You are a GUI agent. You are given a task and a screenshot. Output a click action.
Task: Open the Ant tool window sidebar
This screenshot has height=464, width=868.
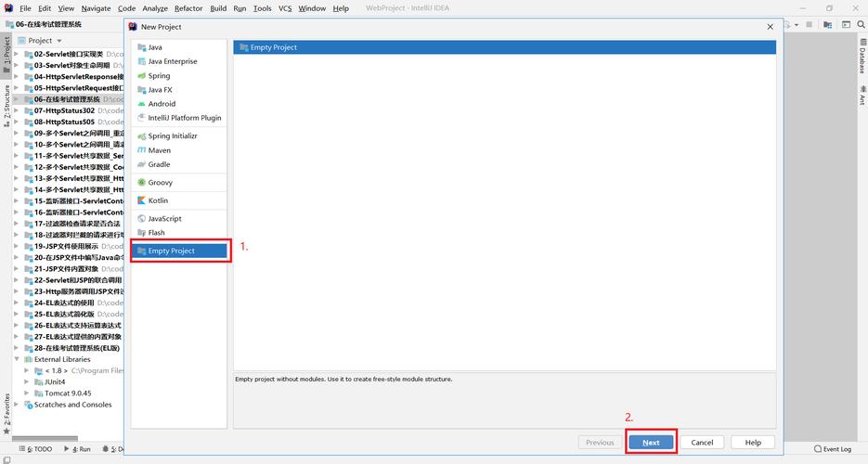[x=862, y=96]
